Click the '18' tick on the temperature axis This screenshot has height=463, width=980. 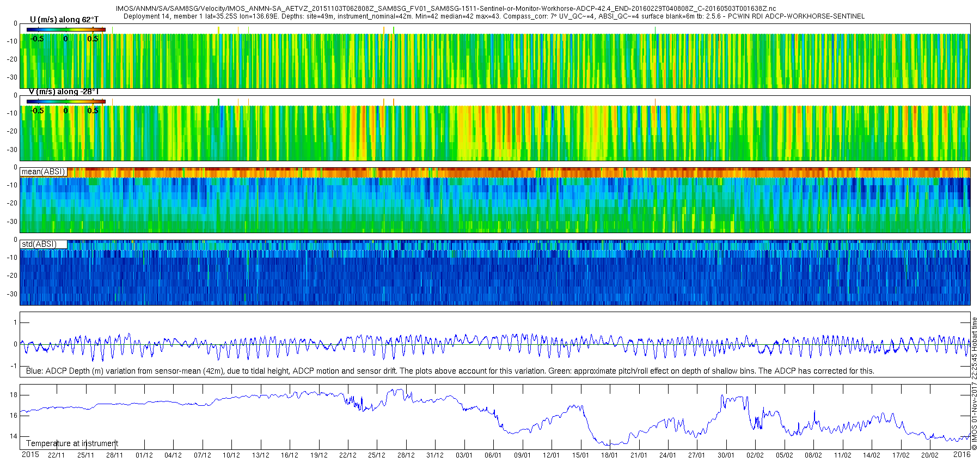pos(14,395)
